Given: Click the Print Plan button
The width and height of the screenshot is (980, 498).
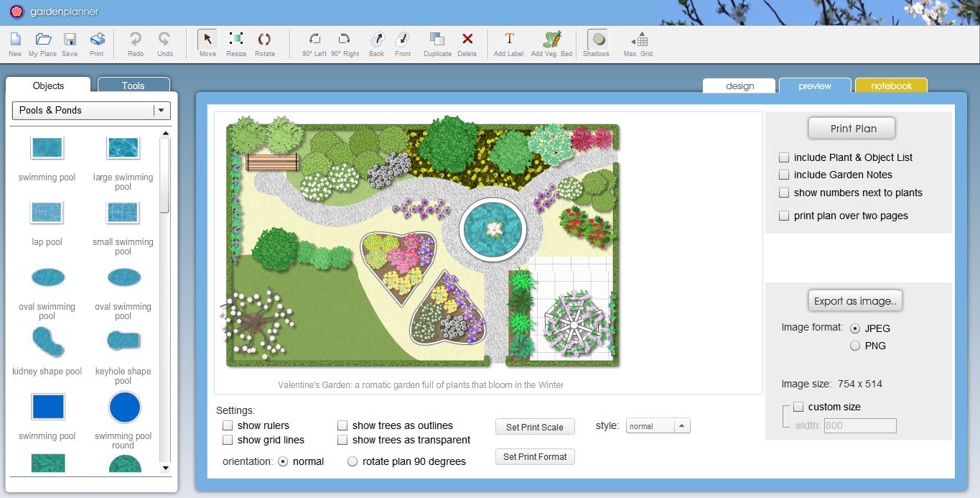Looking at the screenshot, I should click(853, 129).
